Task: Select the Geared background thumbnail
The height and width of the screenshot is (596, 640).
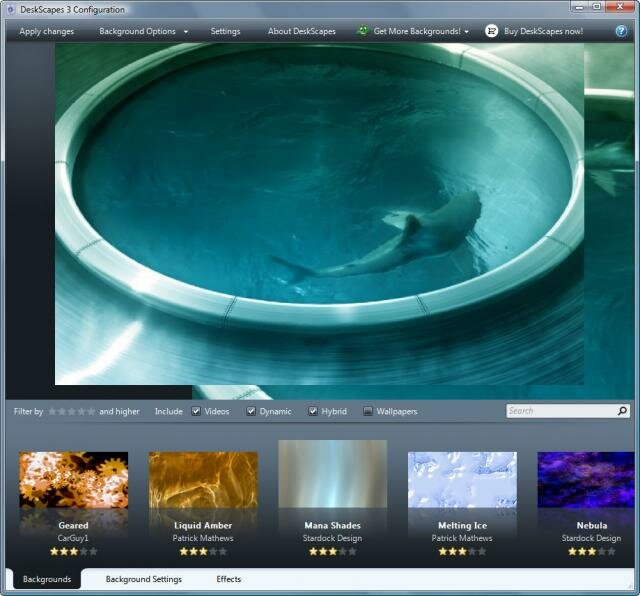Action: coord(73,480)
